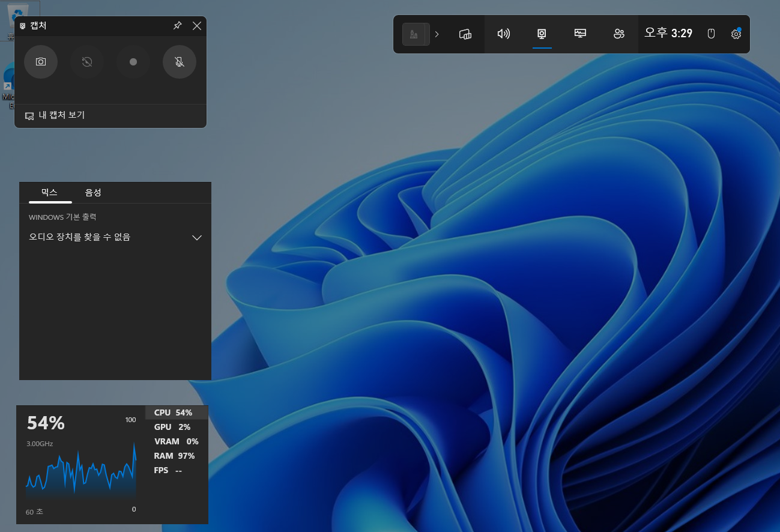
Task: Click the 3.00GHz clock speed label
Action: (x=40, y=444)
